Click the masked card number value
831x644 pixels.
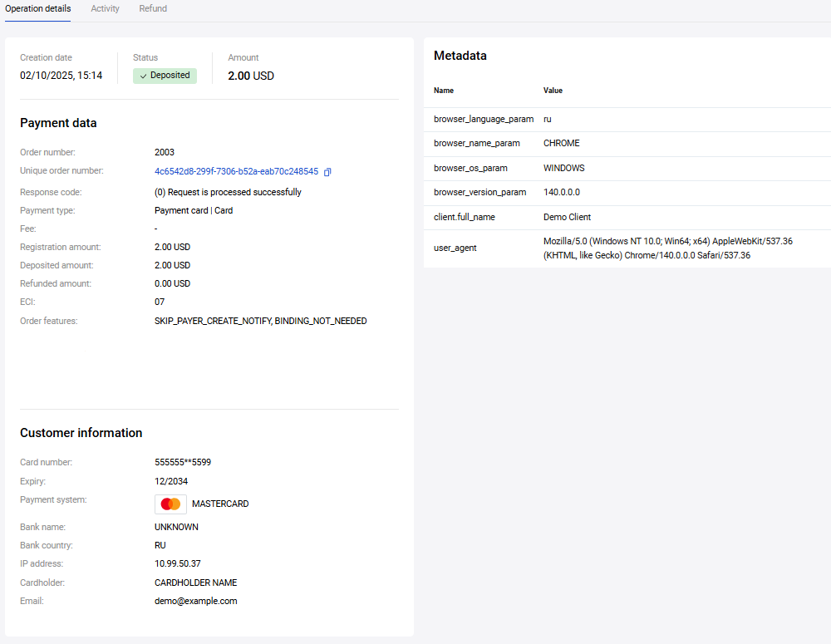tap(188, 462)
